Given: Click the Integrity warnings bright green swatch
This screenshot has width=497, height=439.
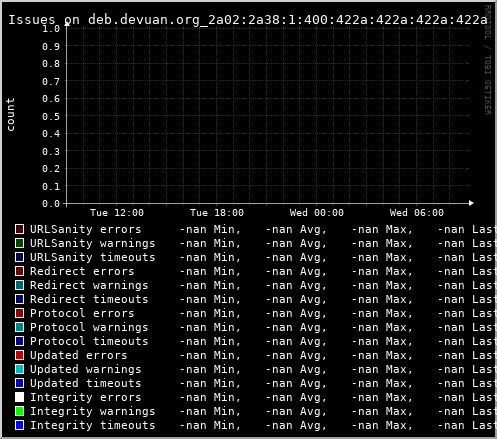Looking at the screenshot, I should (x=19, y=411).
